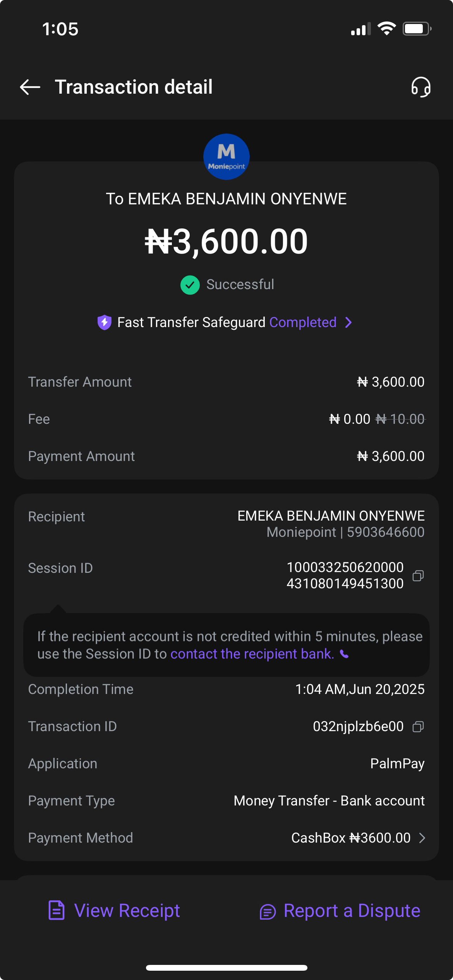This screenshot has height=980, width=453.
Task: Tap the phone icon beside recipient bank
Action: pos(344,654)
